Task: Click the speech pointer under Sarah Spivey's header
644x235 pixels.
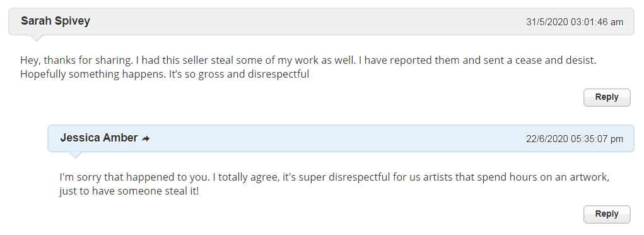Action: pos(36,39)
